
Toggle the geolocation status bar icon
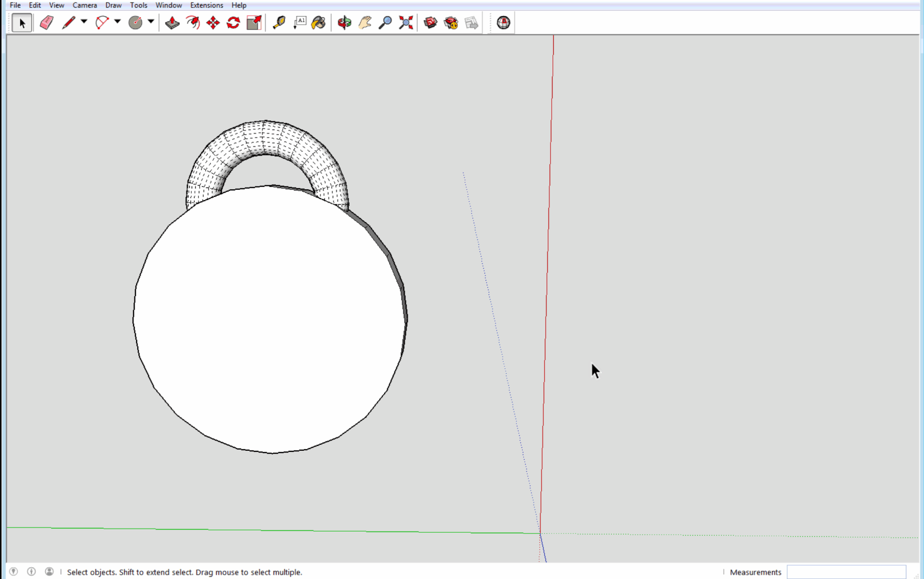(14, 571)
